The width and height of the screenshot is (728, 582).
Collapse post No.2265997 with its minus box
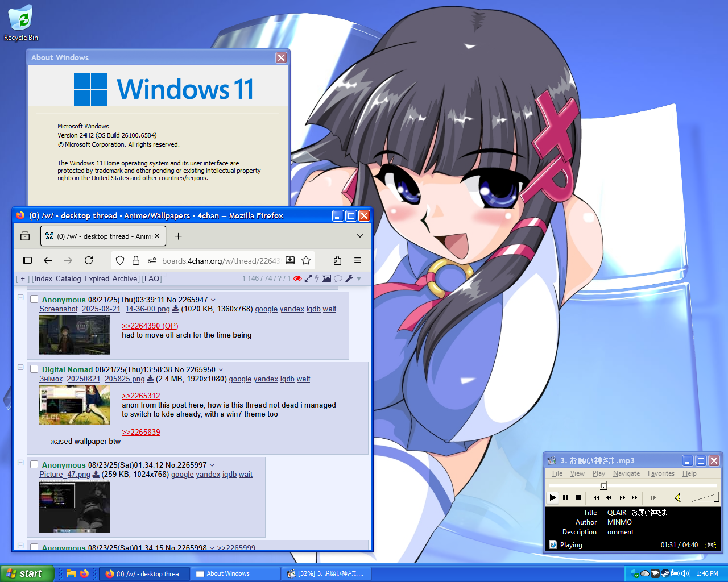coord(20,463)
